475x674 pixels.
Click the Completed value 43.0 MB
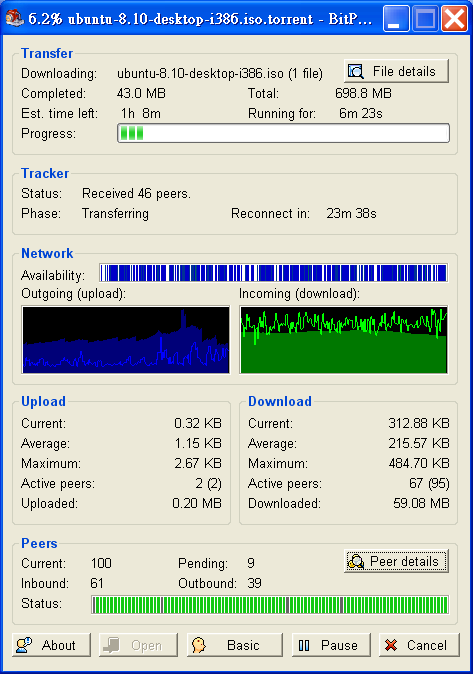coord(141,93)
